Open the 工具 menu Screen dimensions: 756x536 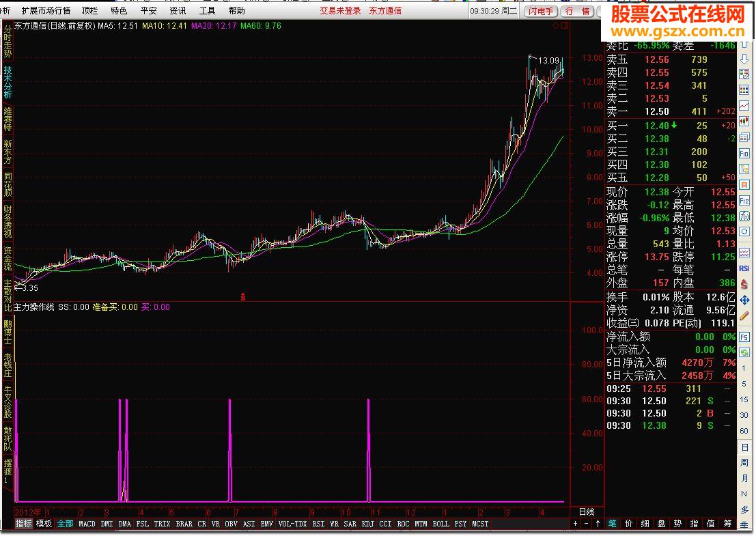[x=208, y=11]
